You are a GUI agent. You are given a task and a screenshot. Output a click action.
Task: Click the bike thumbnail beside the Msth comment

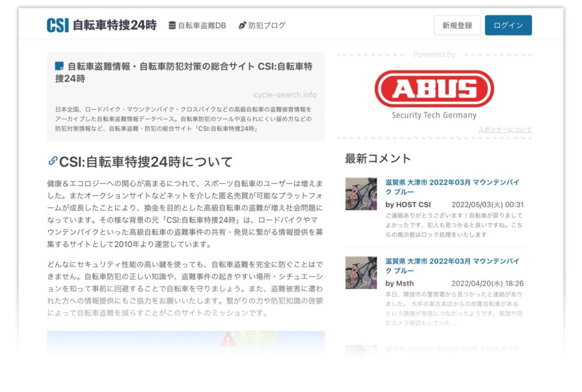tap(361, 272)
